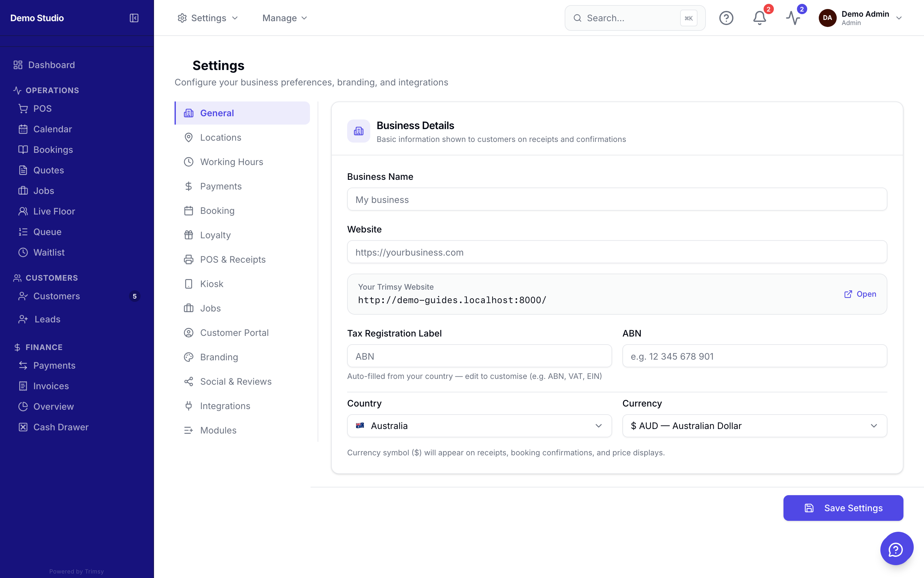This screenshot has width=924, height=578.
Task: Select the Booking settings tab
Action: [242, 211]
